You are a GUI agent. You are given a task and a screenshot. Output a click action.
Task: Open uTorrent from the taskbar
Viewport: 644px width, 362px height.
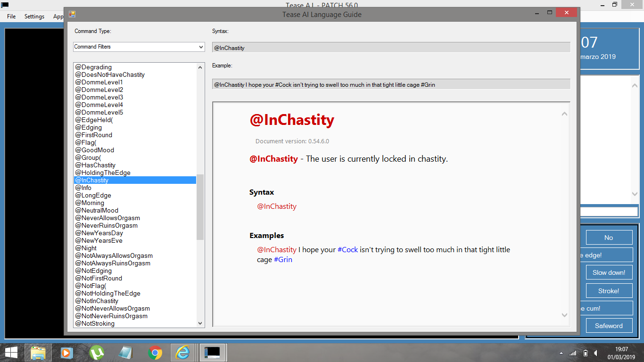coord(96,353)
